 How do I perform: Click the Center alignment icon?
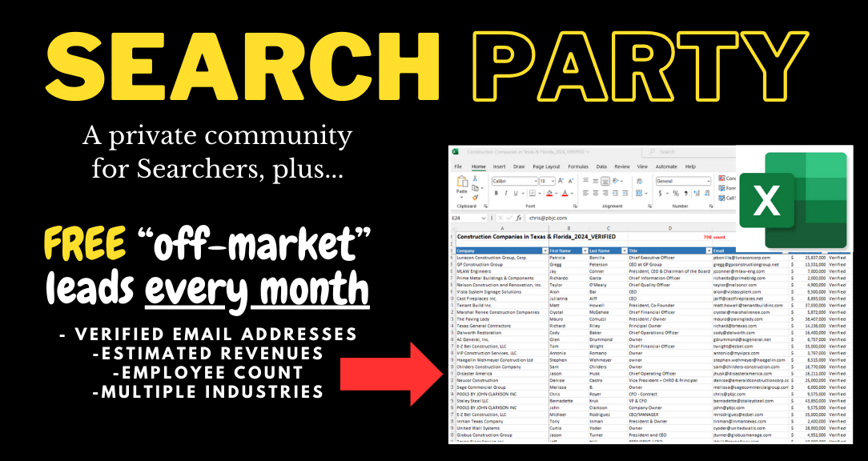(x=596, y=193)
